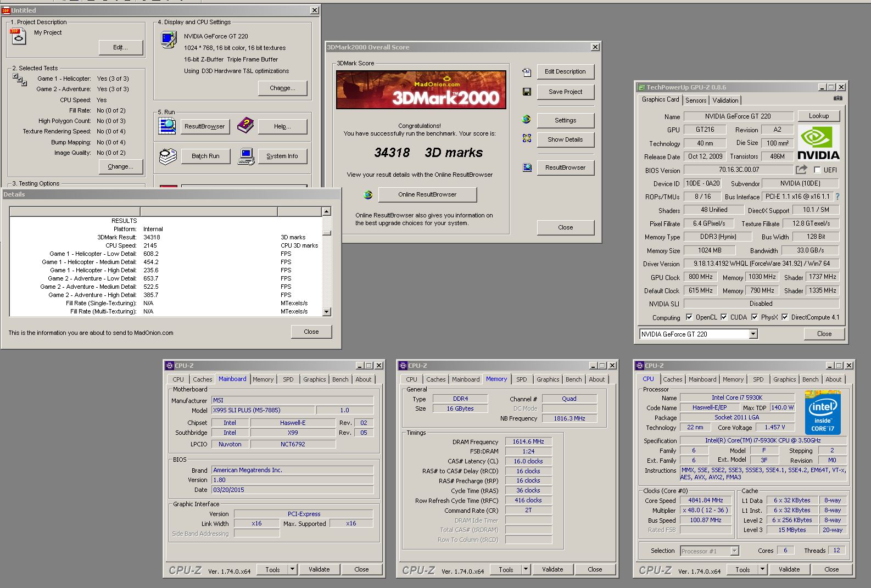The width and height of the screenshot is (871, 588).
Task: Toggle the DirectCompute 4.1 checkbox
Action: [x=785, y=317]
